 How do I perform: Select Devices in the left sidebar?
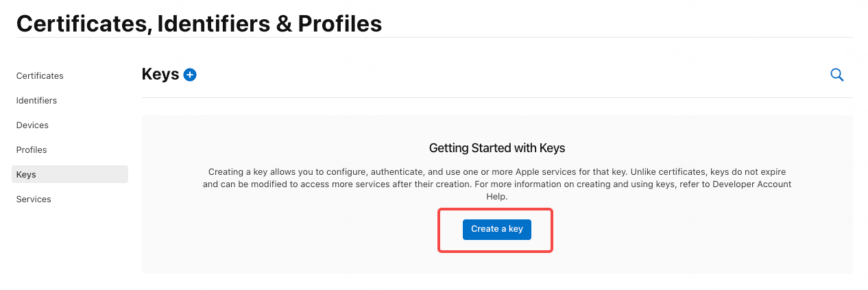(32, 125)
